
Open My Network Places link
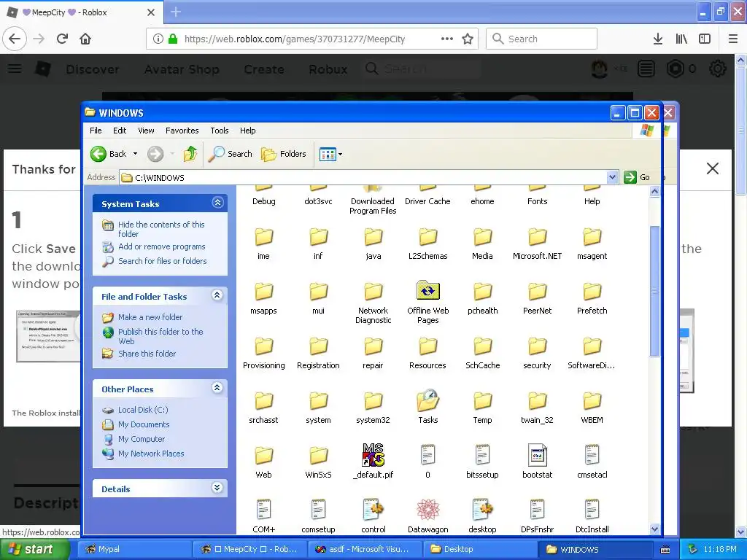[151, 454]
